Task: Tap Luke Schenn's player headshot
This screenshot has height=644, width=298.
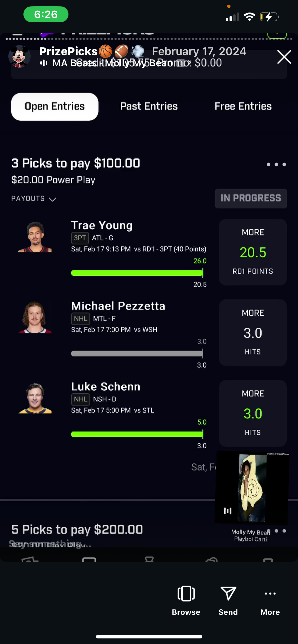Action: [x=35, y=398]
